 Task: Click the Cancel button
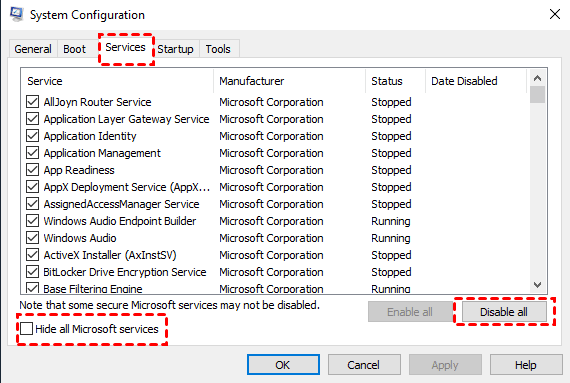(x=364, y=365)
